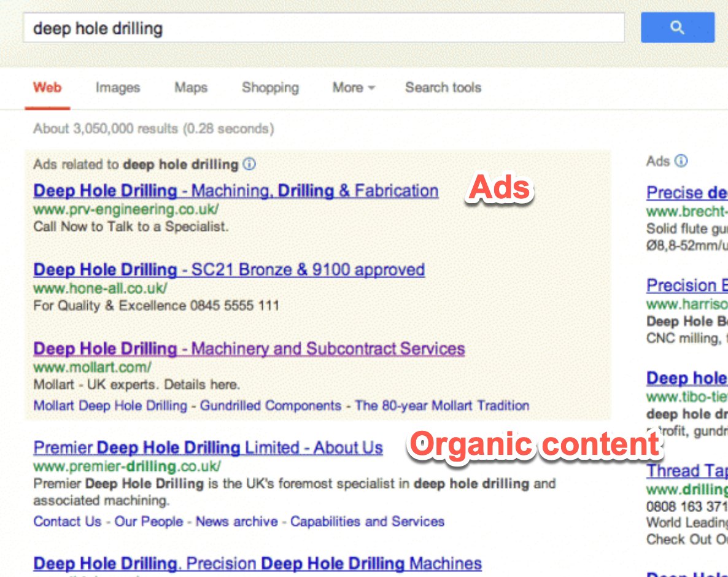The image size is (728, 577).
Task: Click 'Call Now to Talk to a Specialist.' text
Action: click(x=131, y=227)
